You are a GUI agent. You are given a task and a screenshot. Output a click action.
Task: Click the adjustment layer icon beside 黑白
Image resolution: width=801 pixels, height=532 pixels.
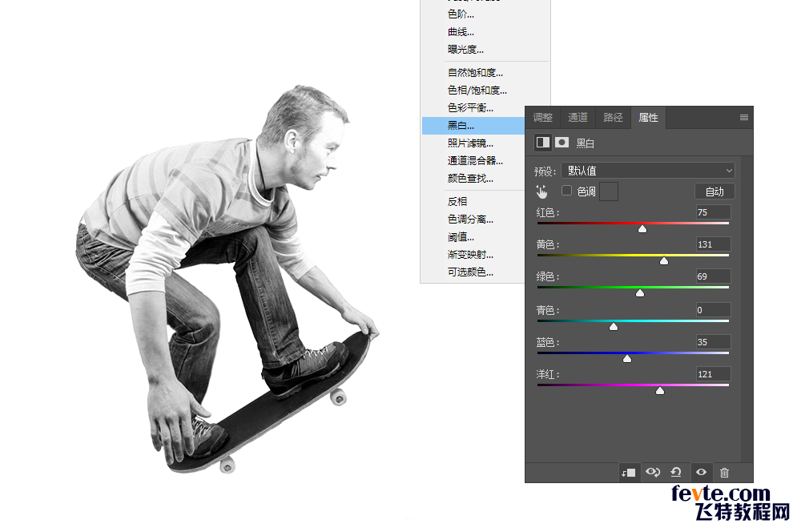coord(542,142)
